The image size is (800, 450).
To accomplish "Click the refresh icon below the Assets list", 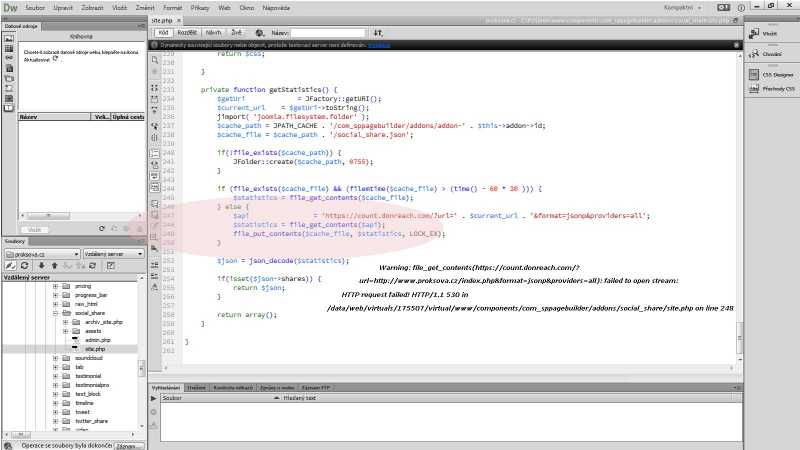I will point(102,229).
